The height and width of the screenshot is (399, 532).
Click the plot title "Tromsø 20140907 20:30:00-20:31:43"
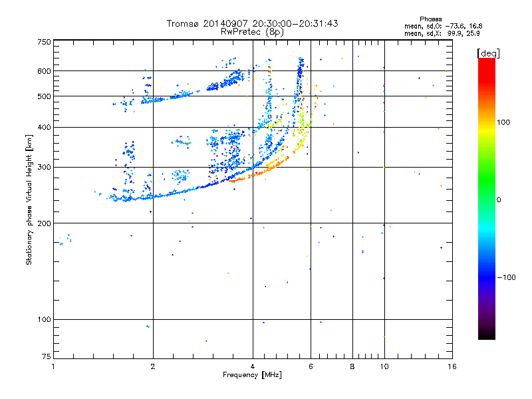[x=253, y=23]
